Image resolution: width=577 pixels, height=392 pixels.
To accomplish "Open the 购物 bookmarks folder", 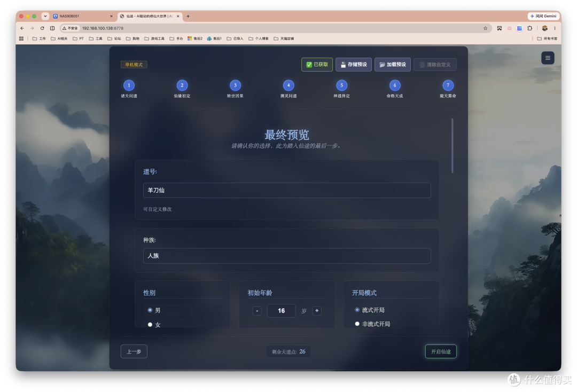I will click(132, 38).
